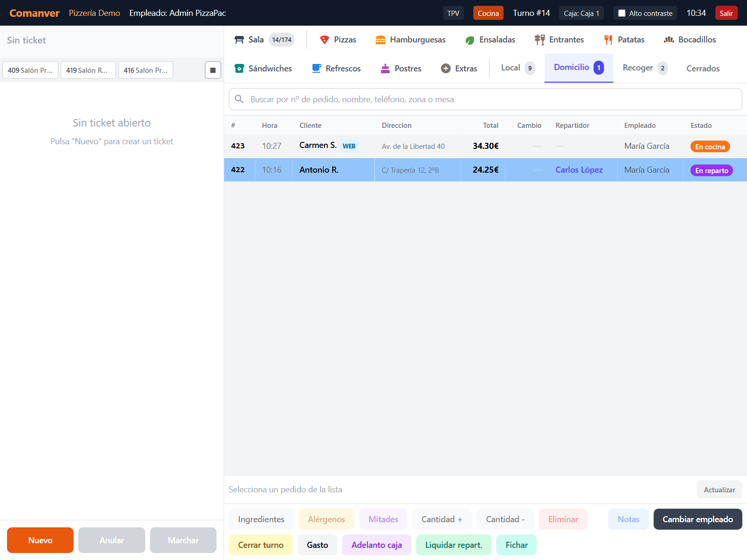Viewport: 747px width, 560px height.
Task: Select the Ensaladas leaf icon
Action: [470, 40]
